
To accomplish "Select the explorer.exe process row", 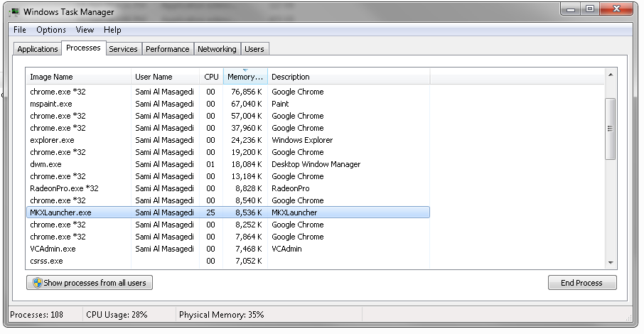I will [x=228, y=140].
